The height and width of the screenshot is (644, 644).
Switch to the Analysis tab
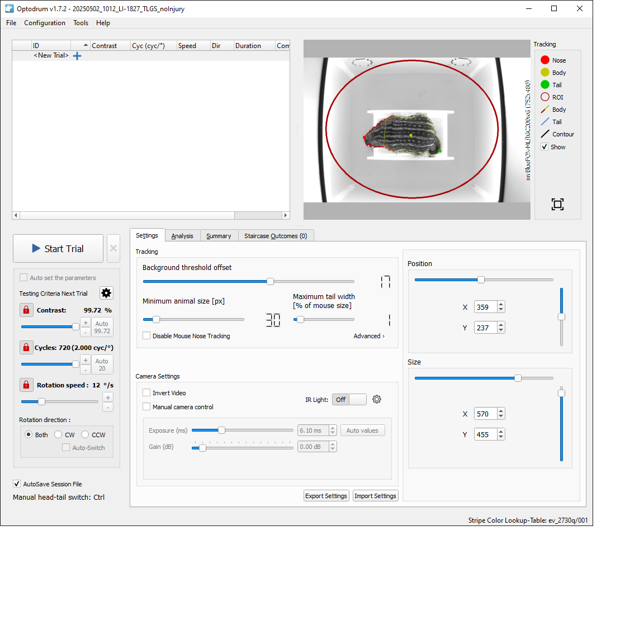pyautogui.click(x=182, y=236)
